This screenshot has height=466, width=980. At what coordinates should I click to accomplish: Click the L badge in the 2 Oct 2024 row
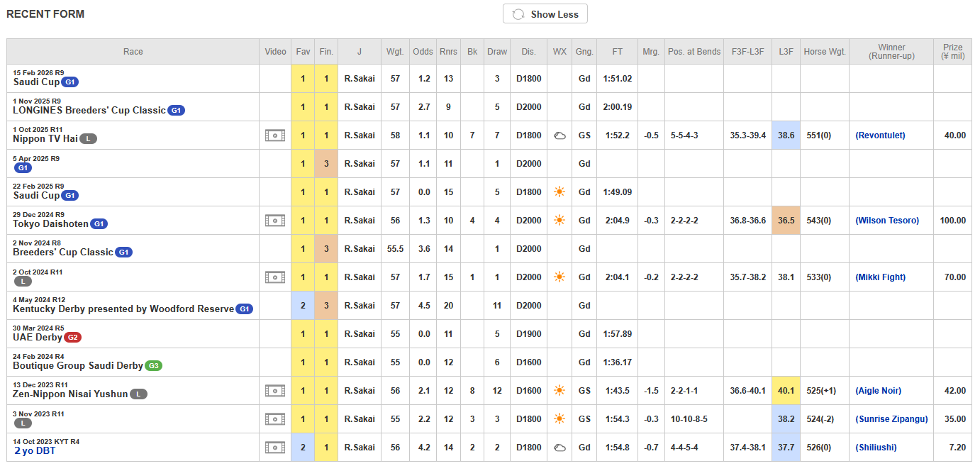pos(22,281)
